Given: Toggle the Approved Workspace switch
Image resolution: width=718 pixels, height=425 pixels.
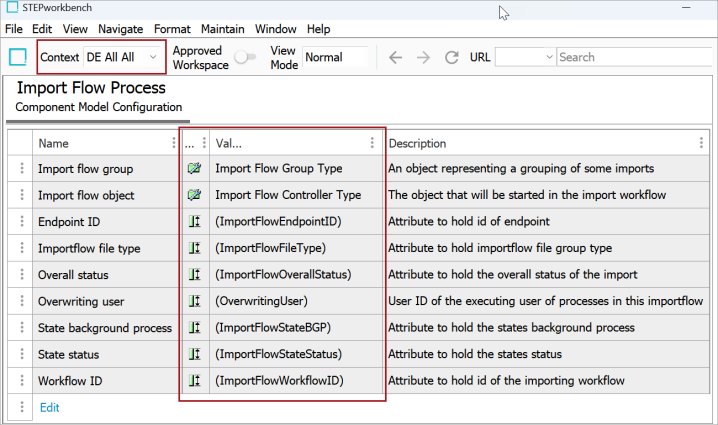Looking at the screenshot, I should [x=245, y=57].
